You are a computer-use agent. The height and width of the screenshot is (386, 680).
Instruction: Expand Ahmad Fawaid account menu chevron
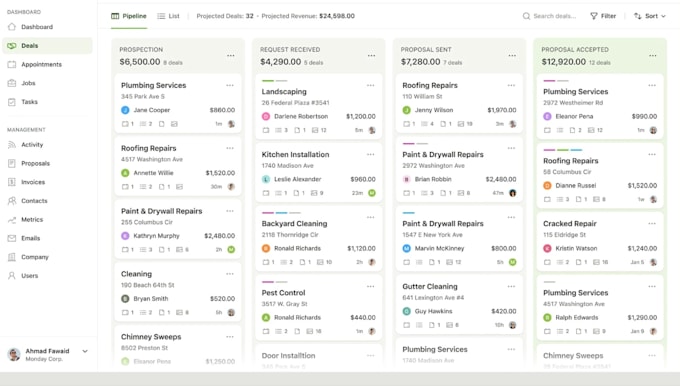click(x=85, y=351)
